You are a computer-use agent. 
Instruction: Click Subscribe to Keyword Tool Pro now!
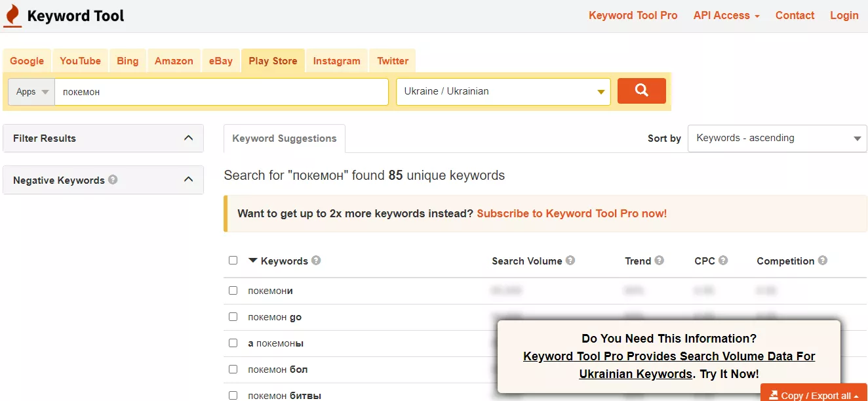[x=572, y=213]
